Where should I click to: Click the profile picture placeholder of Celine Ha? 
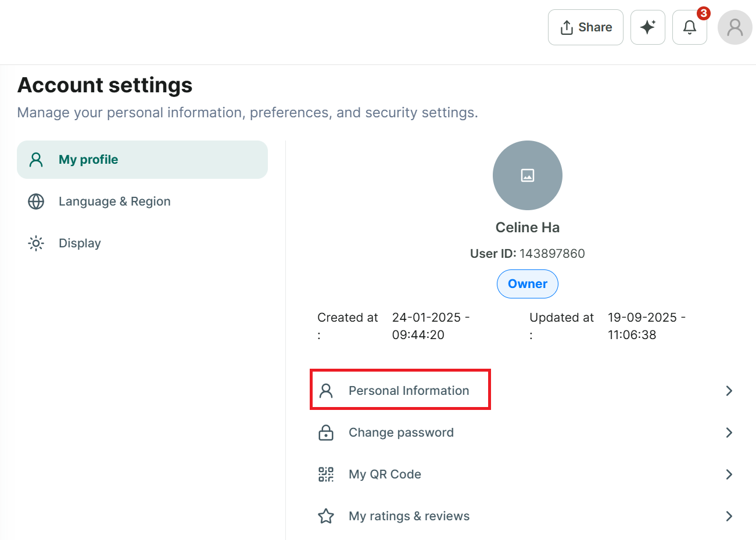(528, 175)
